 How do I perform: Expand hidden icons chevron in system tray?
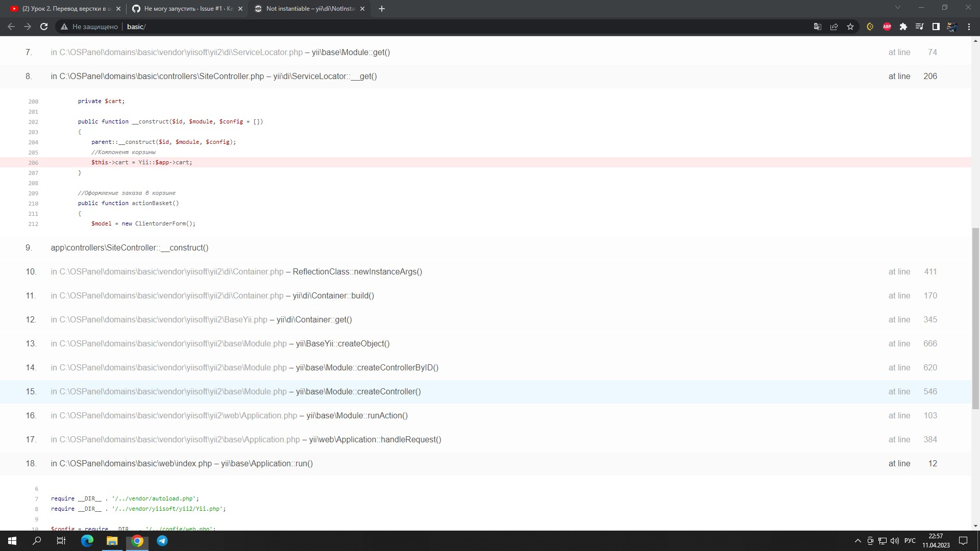click(856, 540)
